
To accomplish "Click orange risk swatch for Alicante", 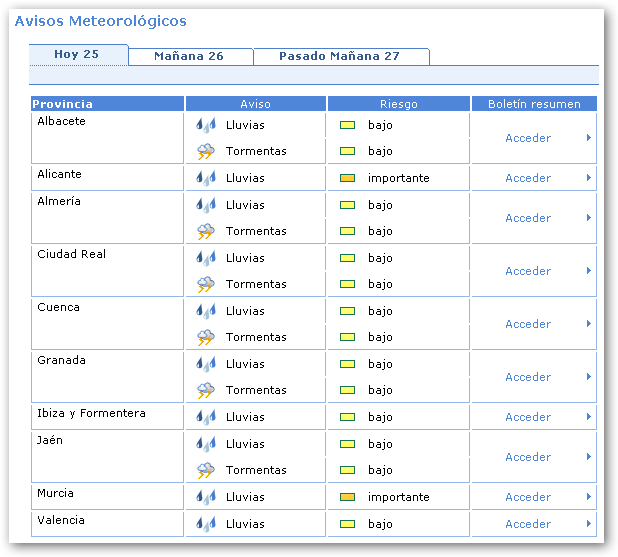I will 348,179.
